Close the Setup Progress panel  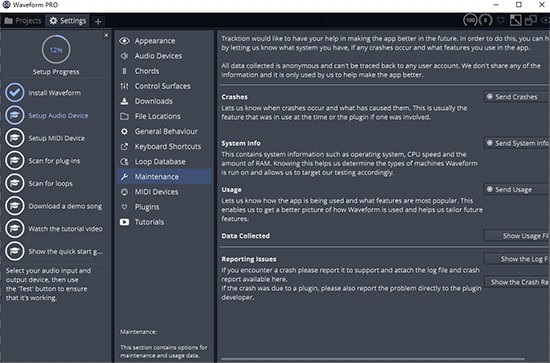106,35
